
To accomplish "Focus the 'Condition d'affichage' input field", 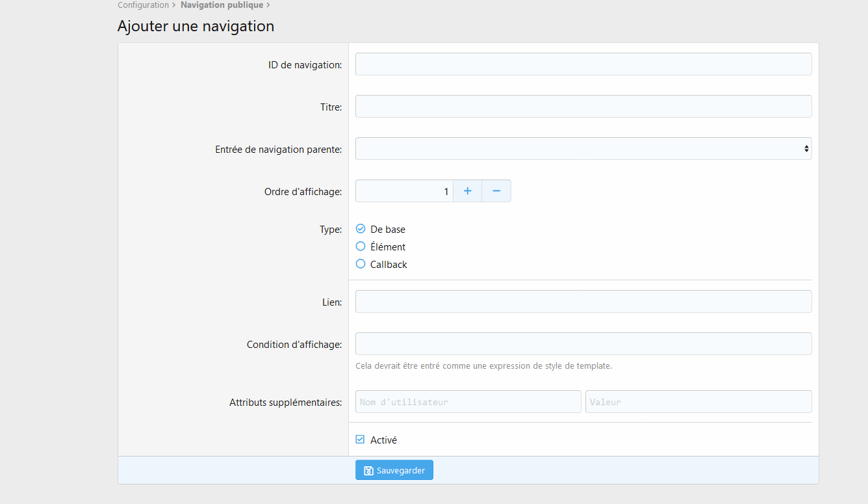I will [x=583, y=344].
